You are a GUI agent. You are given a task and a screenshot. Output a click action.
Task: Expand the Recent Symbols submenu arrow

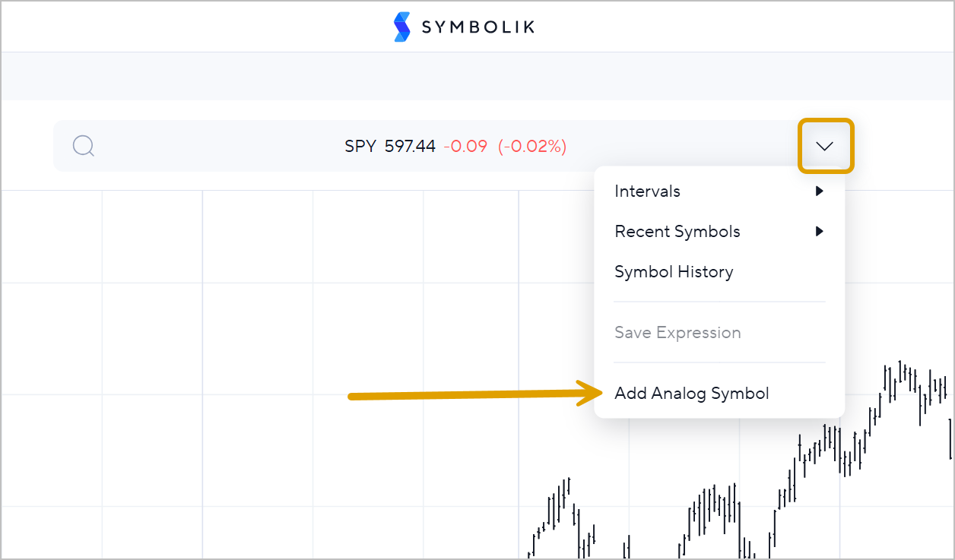(x=819, y=232)
